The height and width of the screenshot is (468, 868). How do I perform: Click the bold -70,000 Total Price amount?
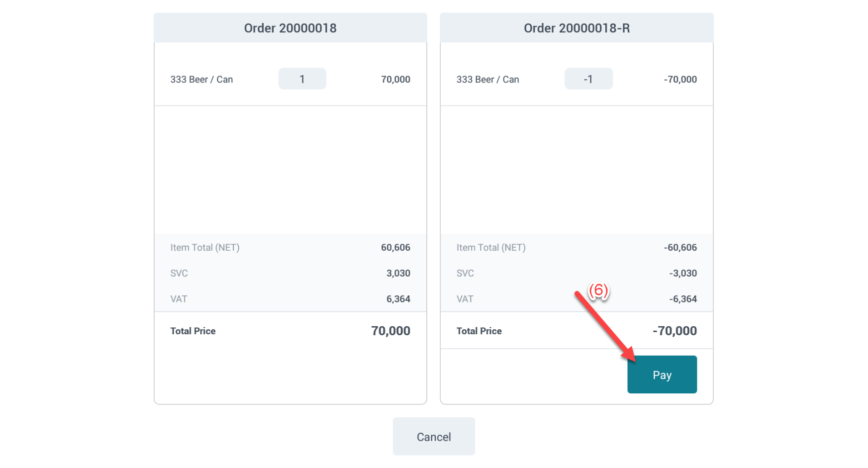coord(675,331)
